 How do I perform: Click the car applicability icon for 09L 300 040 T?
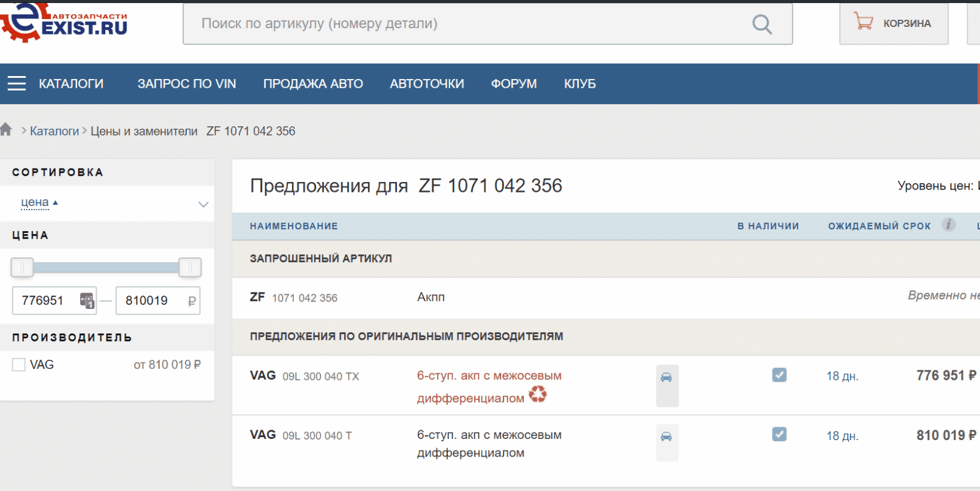[x=667, y=443]
